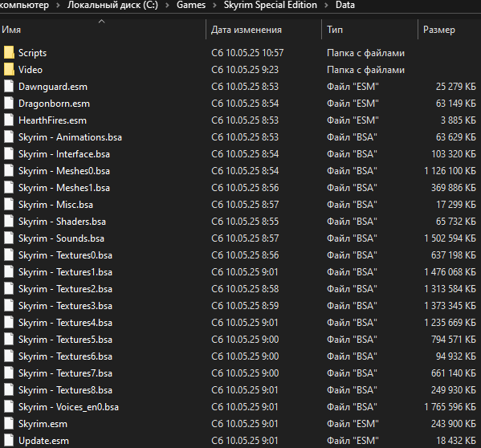Image resolution: width=481 pixels, height=448 pixels.
Task: Select the Dragonborn.esm file name
Action: [x=54, y=104]
